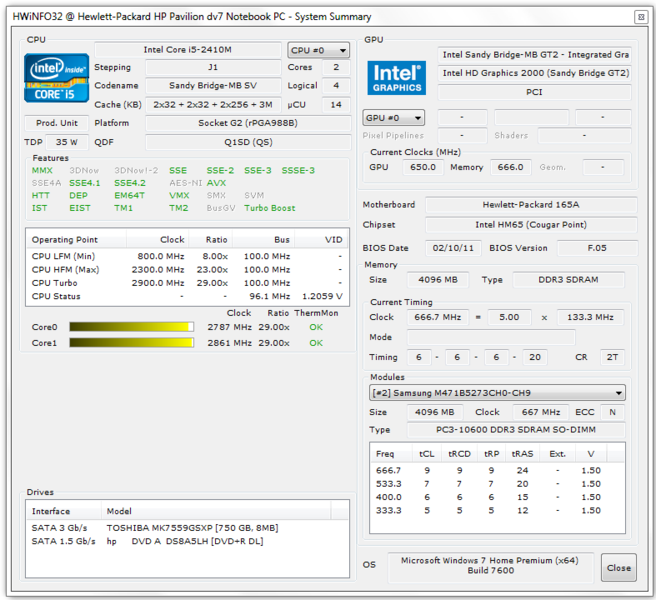Click the Cache (KB) value field
This screenshot has width=656, height=600.
coord(213,105)
